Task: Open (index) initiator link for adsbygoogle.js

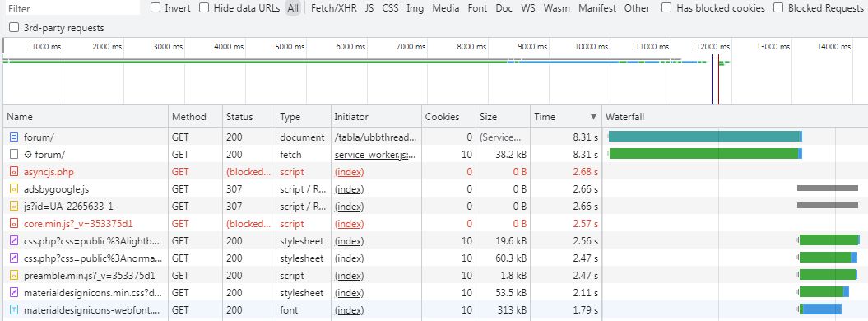Action: pos(350,189)
